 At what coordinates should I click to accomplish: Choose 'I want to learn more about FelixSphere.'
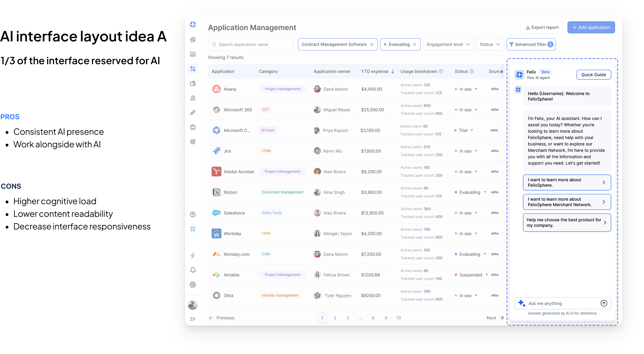[567, 182]
